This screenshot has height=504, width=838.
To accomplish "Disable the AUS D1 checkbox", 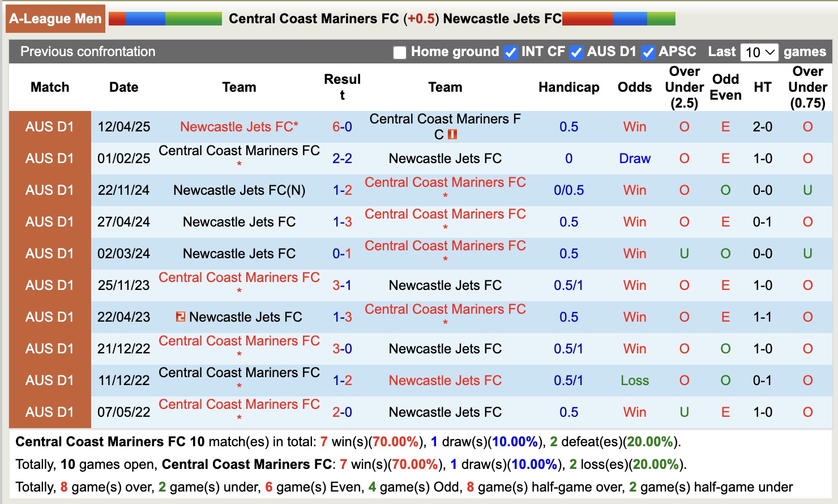I will (576, 52).
